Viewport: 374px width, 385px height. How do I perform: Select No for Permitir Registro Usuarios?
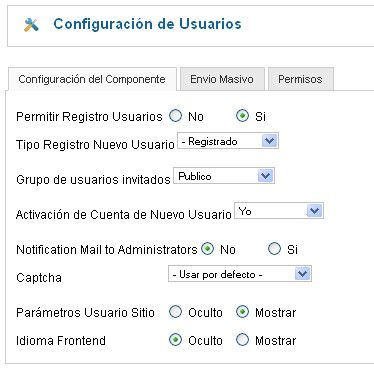click(x=175, y=116)
